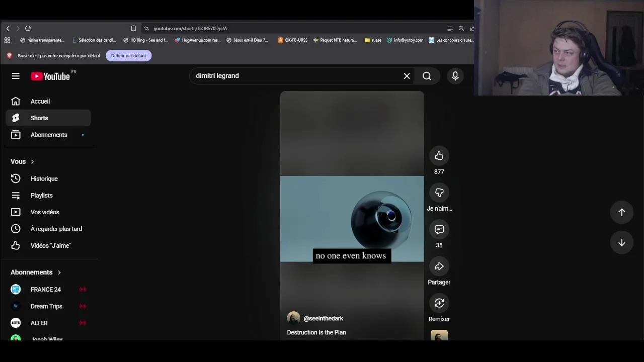
Task: Open the 'Sélection des candi...' bookmark
Action: point(94,40)
